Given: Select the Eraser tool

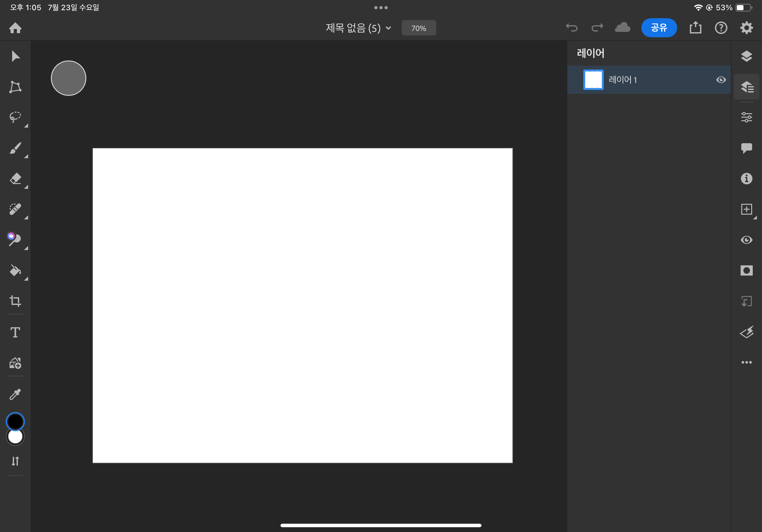Looking at the screenshot, I should click(15, 179).
